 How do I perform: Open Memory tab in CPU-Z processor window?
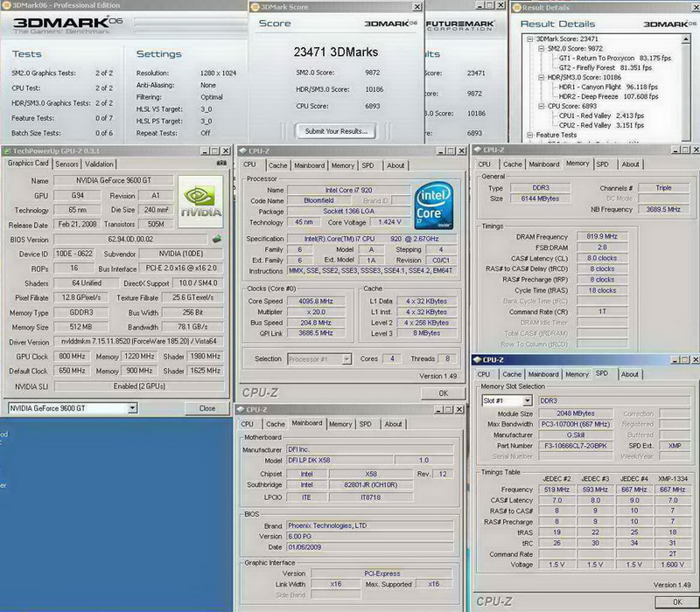click(343, 165)
